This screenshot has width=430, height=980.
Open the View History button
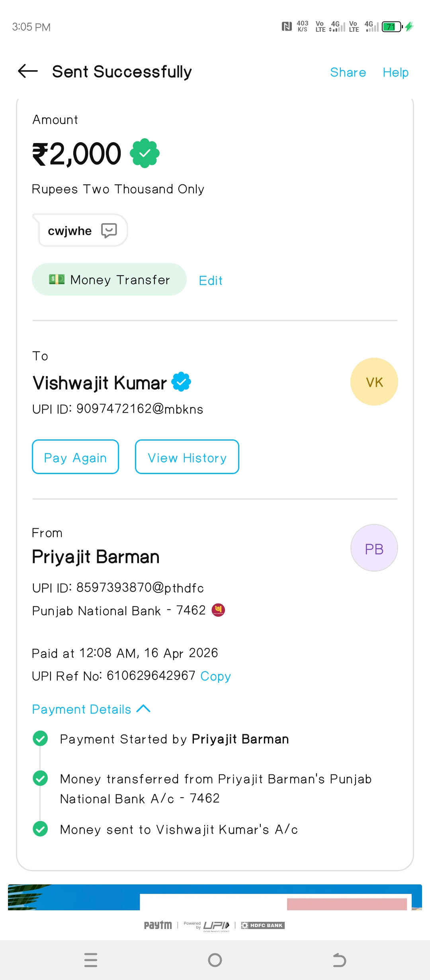[187, 457]
